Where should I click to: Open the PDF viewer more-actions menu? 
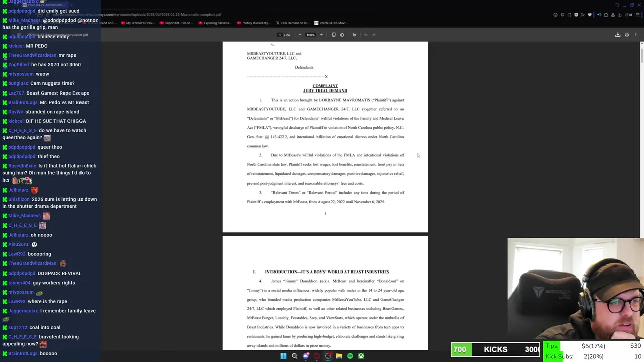[x=636, y=35]
